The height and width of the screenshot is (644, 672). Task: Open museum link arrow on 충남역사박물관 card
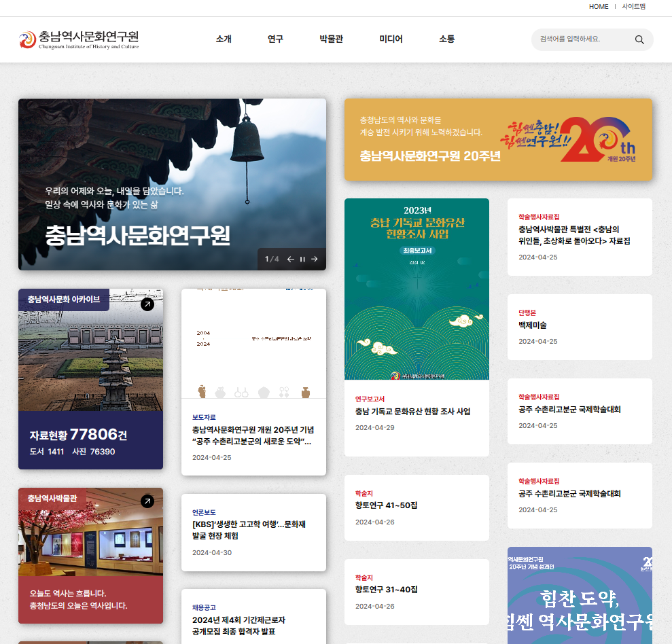[x=147, y=501]
